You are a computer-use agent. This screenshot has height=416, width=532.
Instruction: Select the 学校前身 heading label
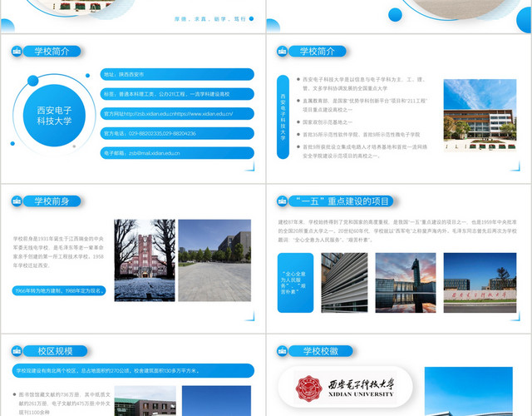tap(52, 201)
